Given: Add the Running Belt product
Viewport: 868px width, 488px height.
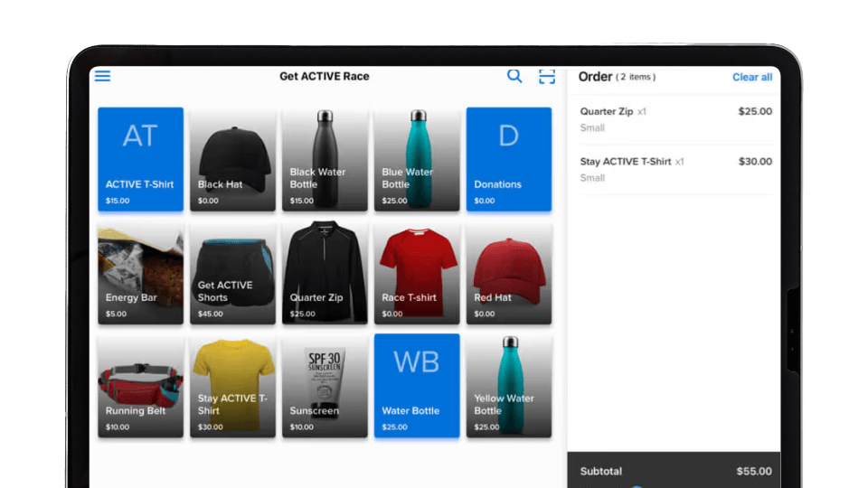Looking at the screenshot, I should coord(141,386).
